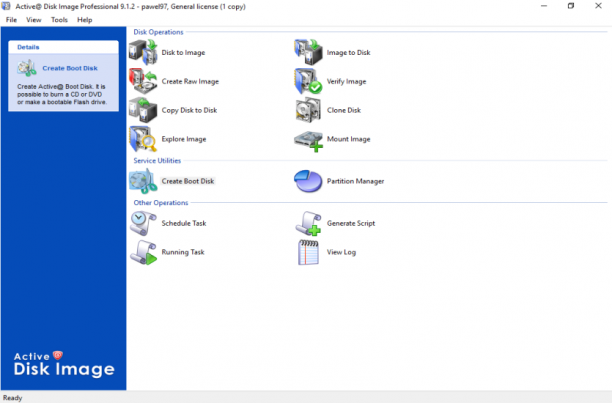
Task: Click the Create Boot Disk link in Details
Action: click(70, 68)
